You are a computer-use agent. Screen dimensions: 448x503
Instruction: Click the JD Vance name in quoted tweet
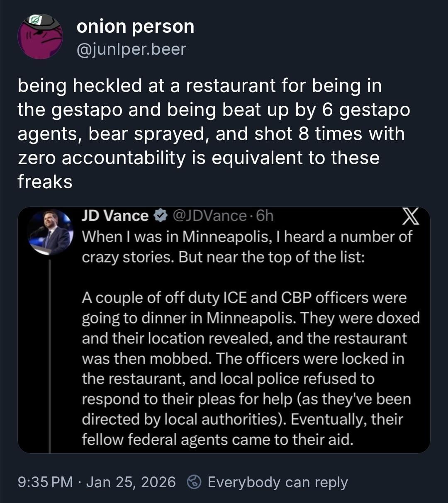[x=115, y=216]
